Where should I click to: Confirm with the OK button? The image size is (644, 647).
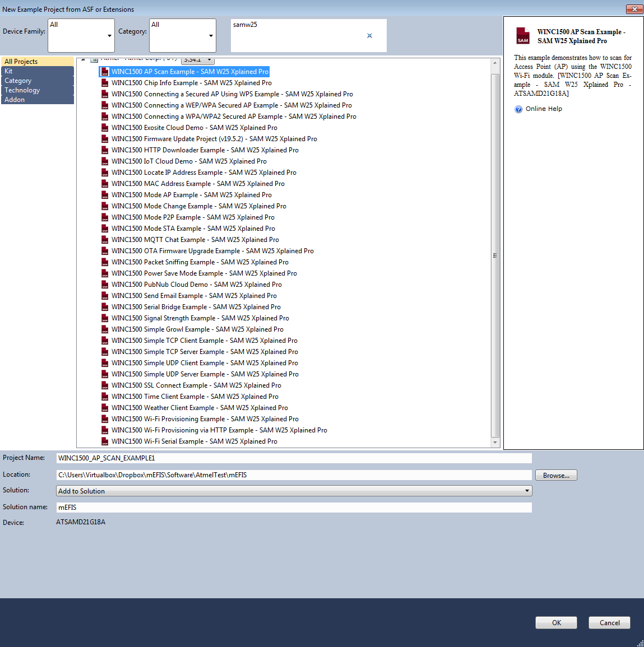pyautogui.click(x=556, y=623)
